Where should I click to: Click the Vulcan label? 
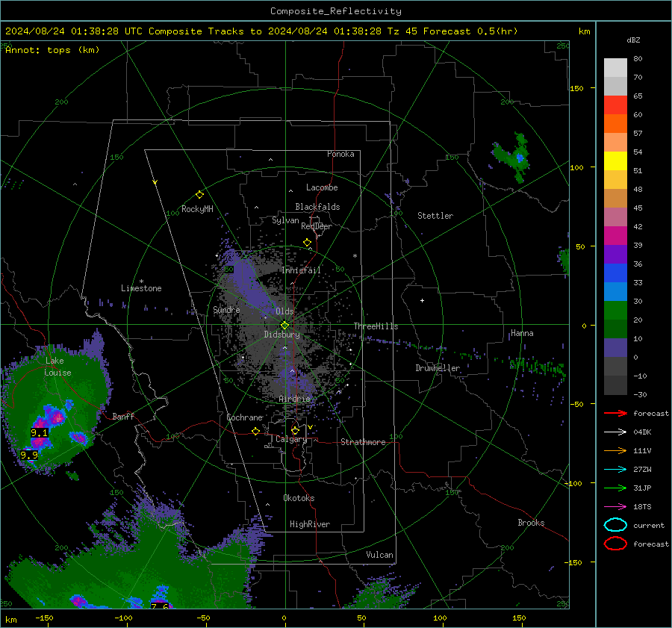pos(379,555)
